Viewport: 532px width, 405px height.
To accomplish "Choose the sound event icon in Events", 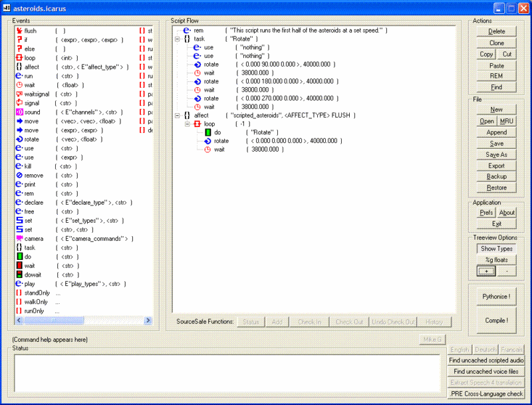I will [19, 112].
